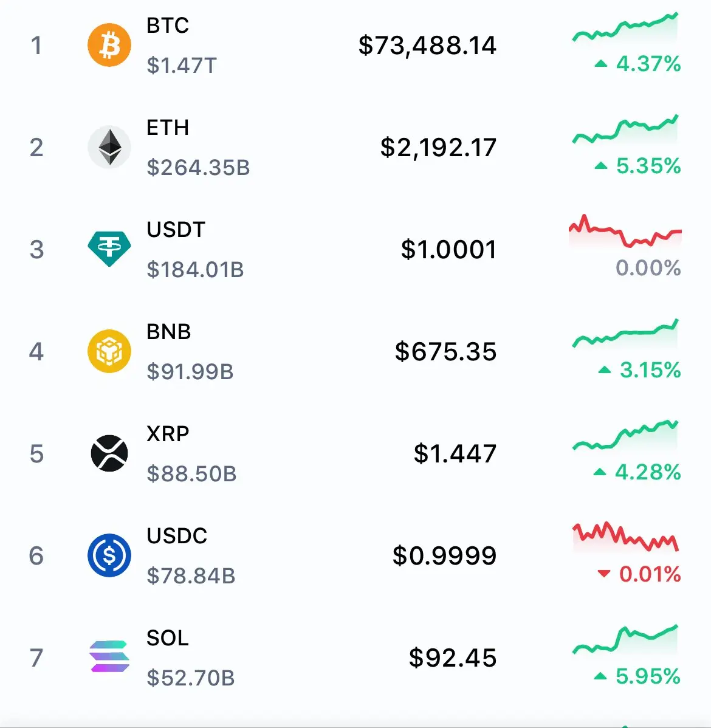This screenshot has width=711, height=728.
Task: Open the ETH ticker name link
Action: 168,128
